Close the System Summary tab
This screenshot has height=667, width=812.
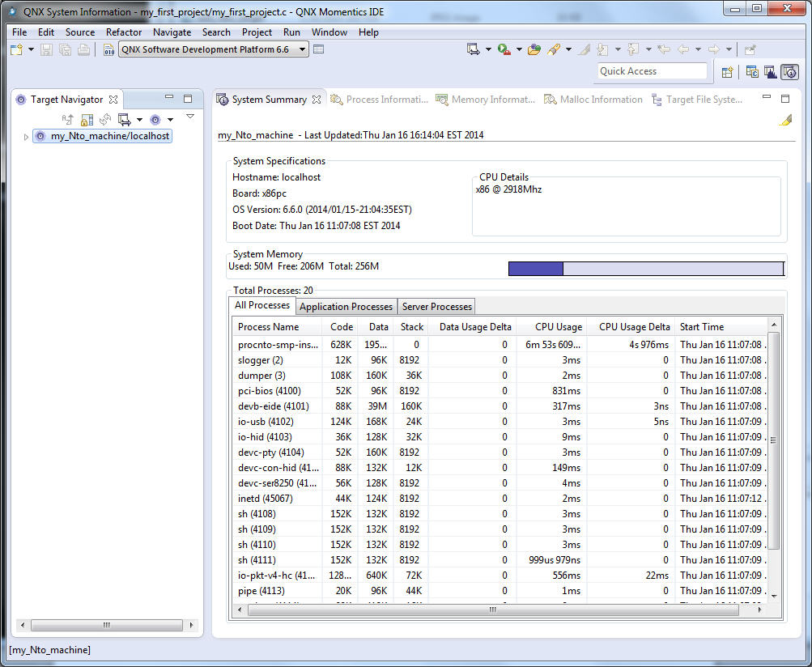click(x=317, y=100)
